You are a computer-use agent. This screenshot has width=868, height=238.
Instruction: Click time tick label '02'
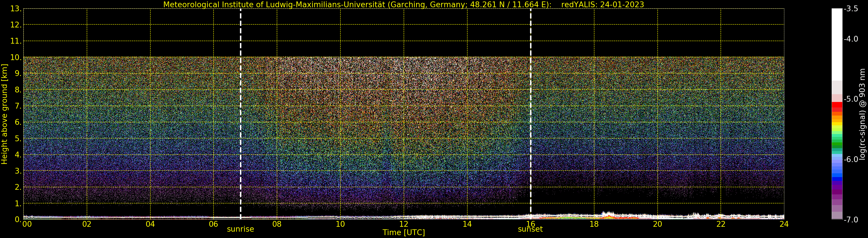coord(87,224)
